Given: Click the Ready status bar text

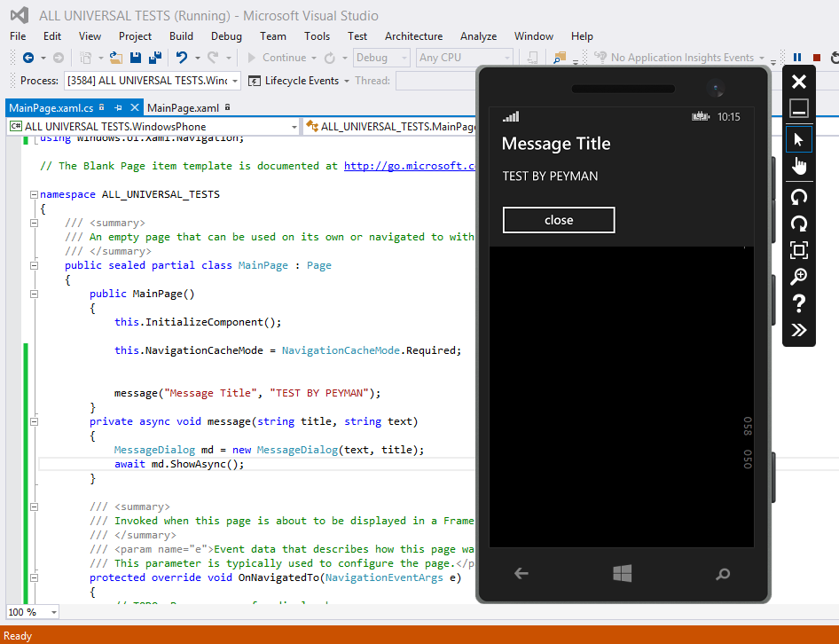Looking at the screenshot, I should [18, 635].
